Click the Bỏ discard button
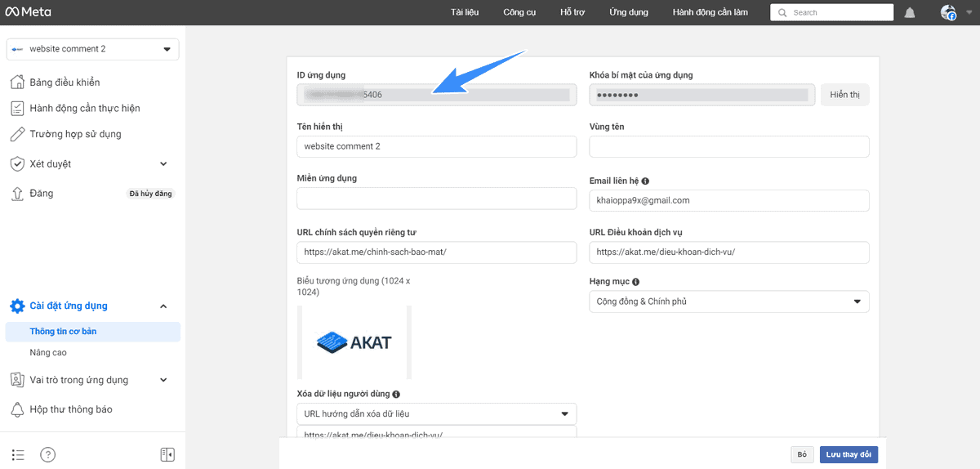The image size is (980, 469). [802, 454]
